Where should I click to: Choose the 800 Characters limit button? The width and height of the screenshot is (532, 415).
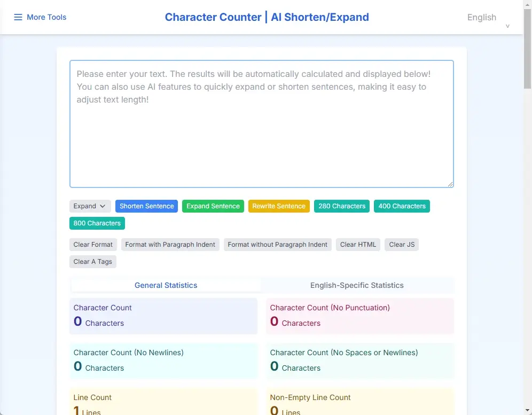pyautogui.click(x=97, y=223)
